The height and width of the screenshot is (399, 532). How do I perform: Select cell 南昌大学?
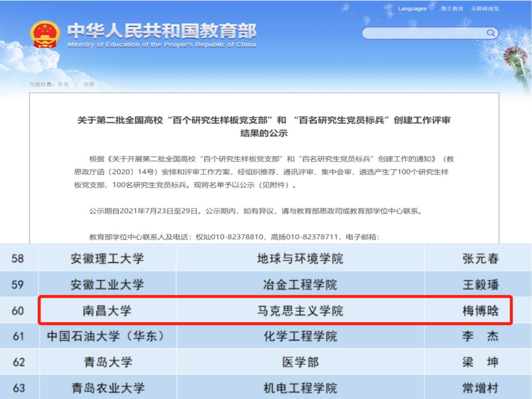pyautogui.click(x=107, y=310)
